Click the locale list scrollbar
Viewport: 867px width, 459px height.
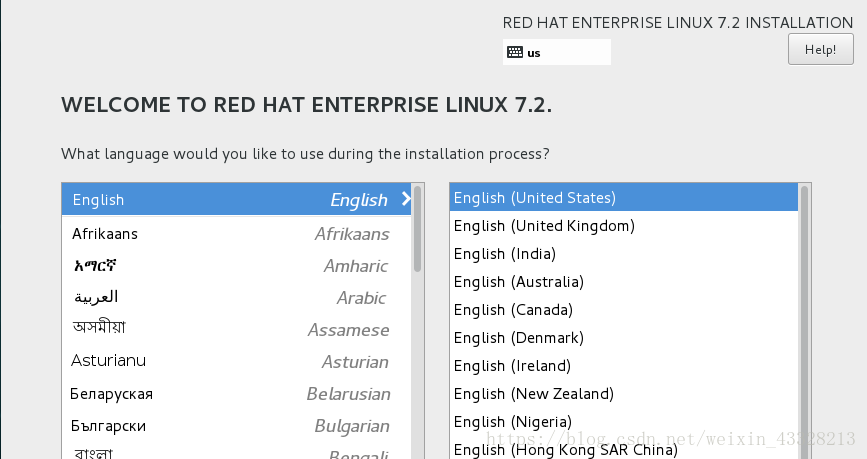coord(805,321)
